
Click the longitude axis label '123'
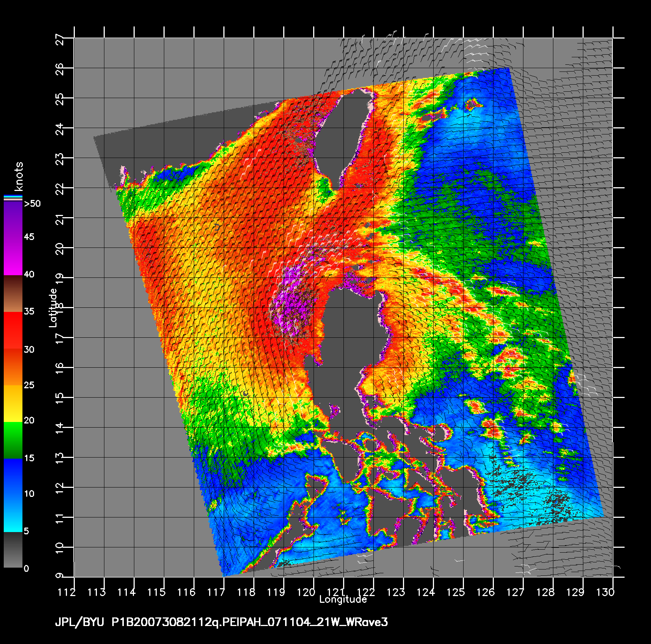396,592
